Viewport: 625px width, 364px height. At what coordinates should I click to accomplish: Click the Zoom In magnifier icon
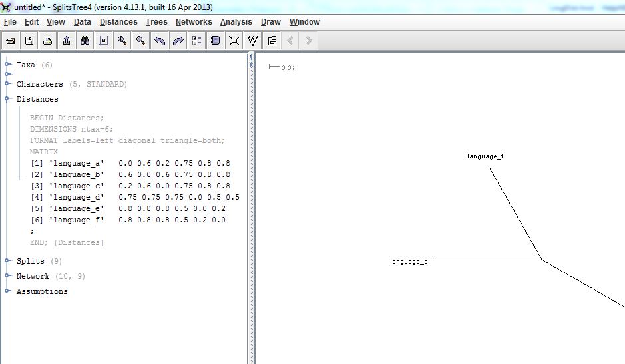click(x=122, y=41)
